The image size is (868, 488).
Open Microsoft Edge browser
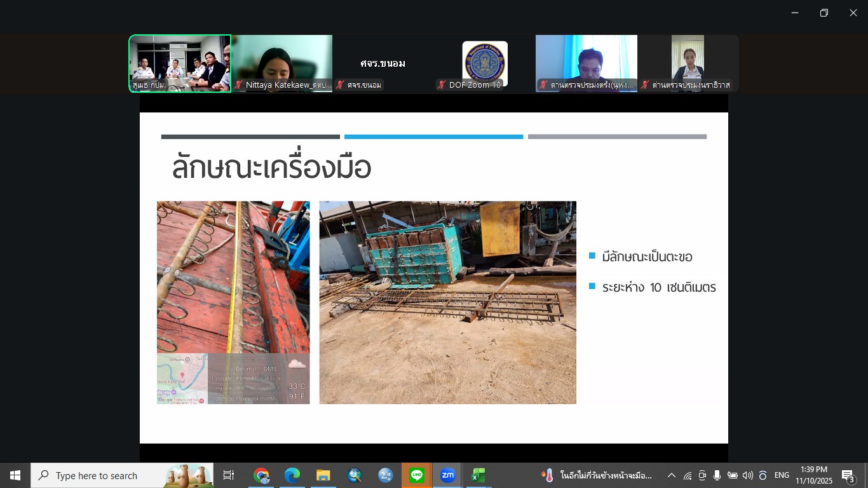click(x=292, y=475)
